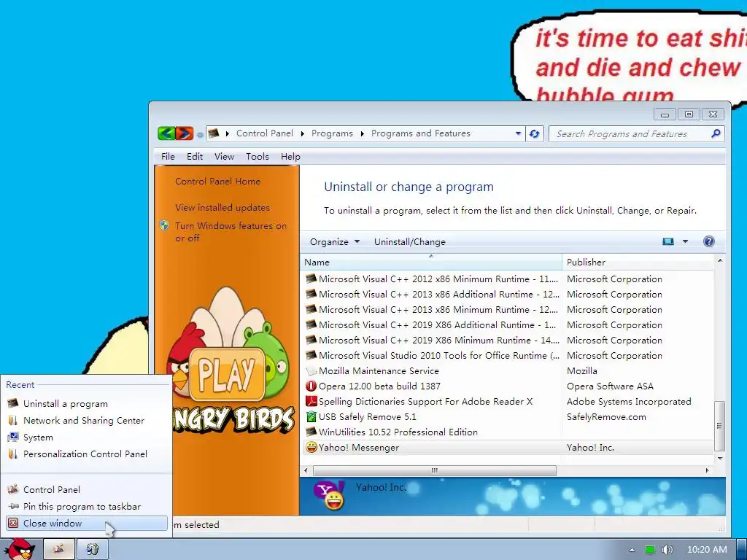Click the change view icon
This screenshot has width=747, height=560.
[668, 241]
